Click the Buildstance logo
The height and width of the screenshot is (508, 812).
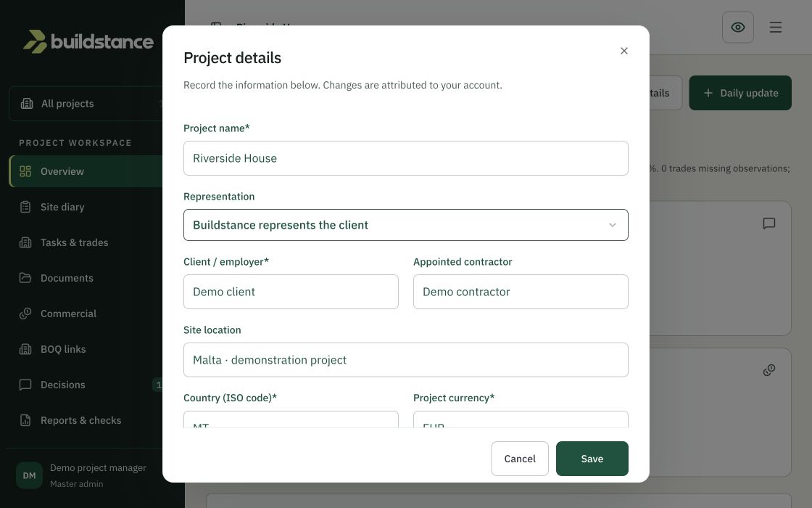pos(88,41)
